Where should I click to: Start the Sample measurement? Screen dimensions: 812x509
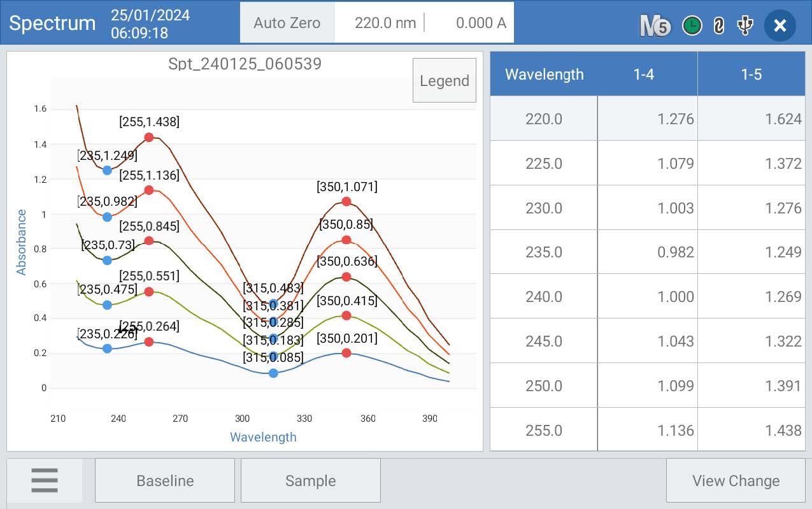pyautogui.click(x=310, y=480)
